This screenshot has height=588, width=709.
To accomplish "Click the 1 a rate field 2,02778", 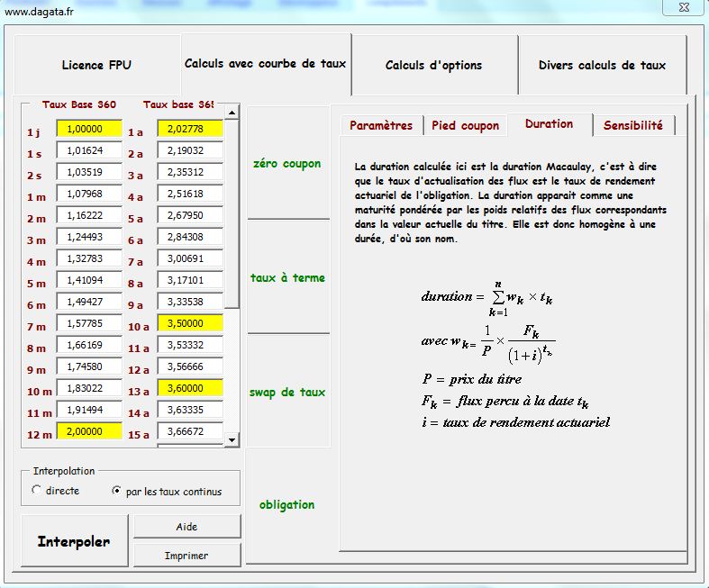I will 190,129.
